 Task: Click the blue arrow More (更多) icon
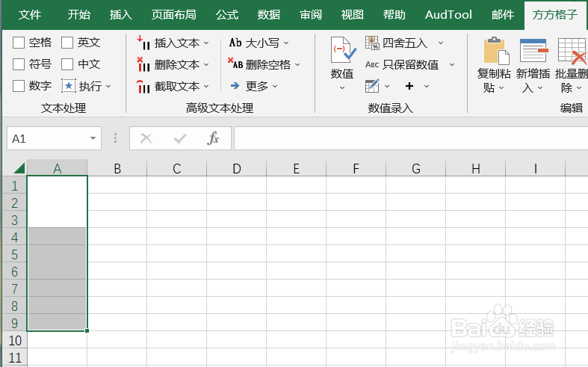235,86
